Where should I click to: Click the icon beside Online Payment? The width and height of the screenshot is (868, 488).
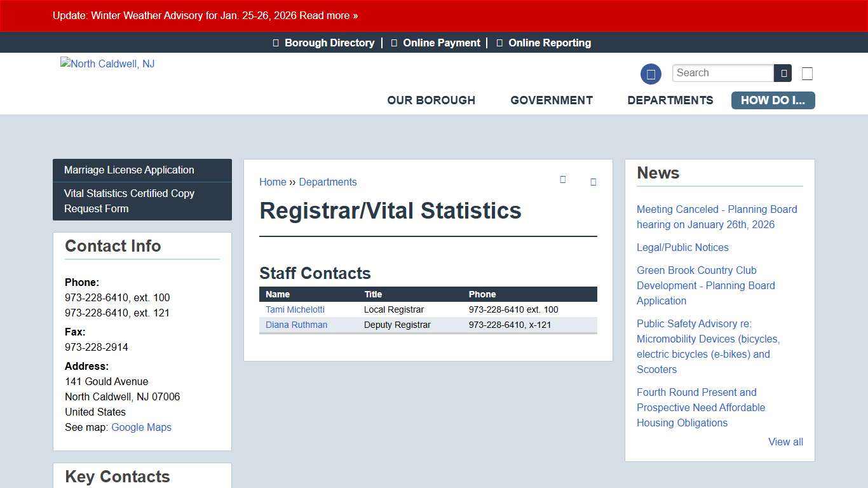pos(393,43)
